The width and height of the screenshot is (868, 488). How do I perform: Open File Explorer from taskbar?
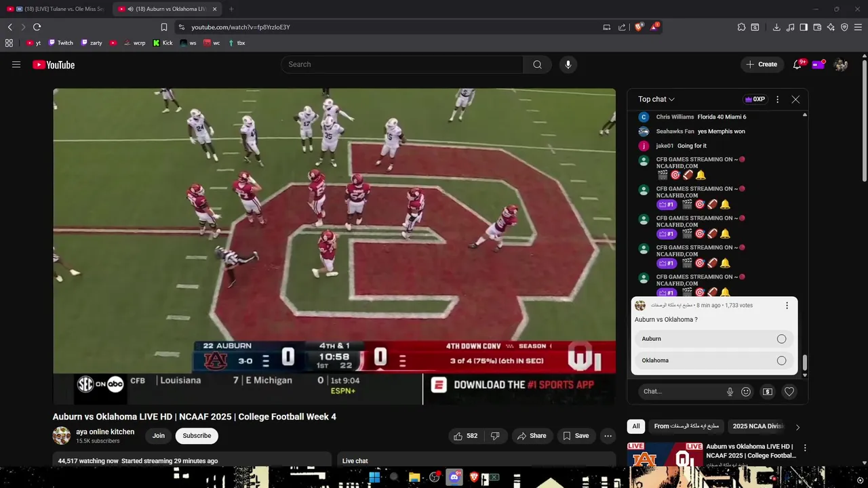pos(414,477)
